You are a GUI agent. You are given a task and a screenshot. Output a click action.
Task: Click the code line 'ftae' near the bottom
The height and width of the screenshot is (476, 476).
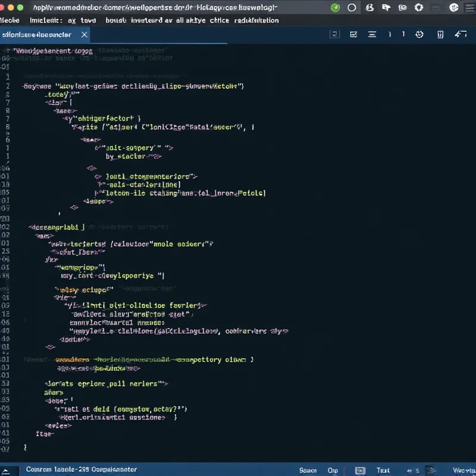[x=45, y=434]
